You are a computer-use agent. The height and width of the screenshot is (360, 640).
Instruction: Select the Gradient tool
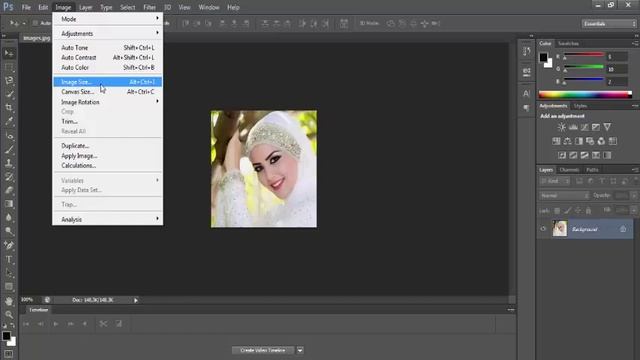pos(9,204)
